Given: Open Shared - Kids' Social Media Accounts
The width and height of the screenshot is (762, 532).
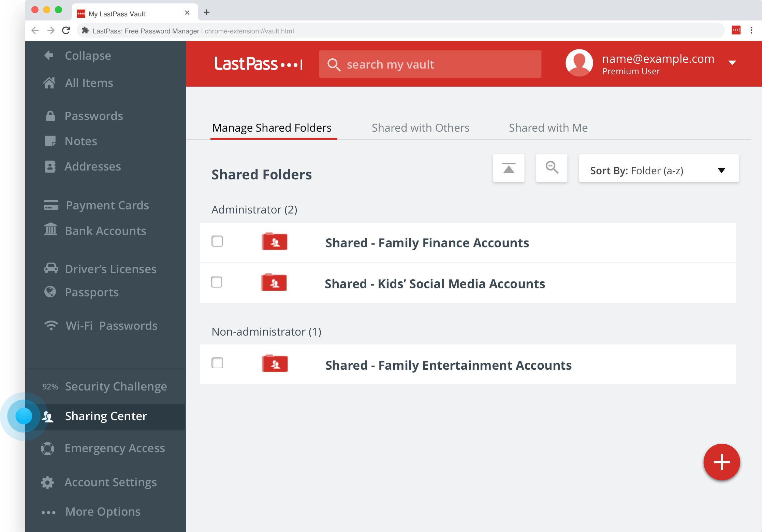Looking at the screenshot, I should click(x=468, y=283).
